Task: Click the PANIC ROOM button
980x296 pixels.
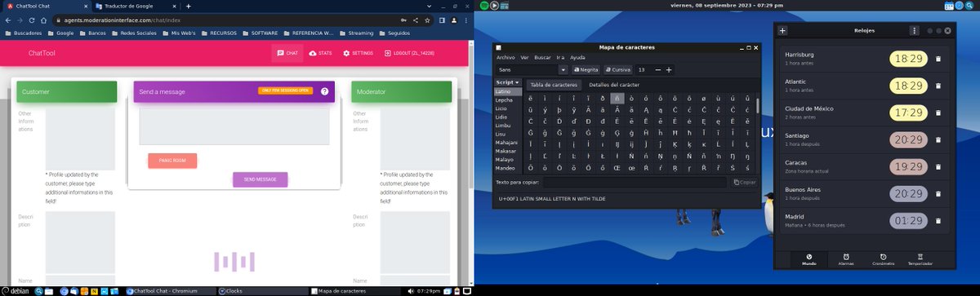Action: pyautogui.click(x=172, y=161)
